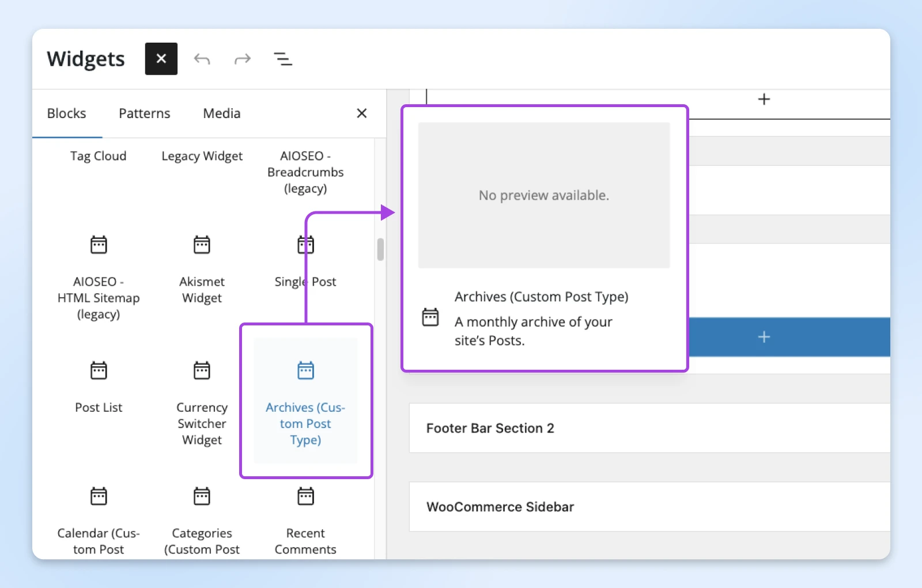Screen dimensions: 922x588
Task: Insert the Akismet Widget block
Action: 202,270
